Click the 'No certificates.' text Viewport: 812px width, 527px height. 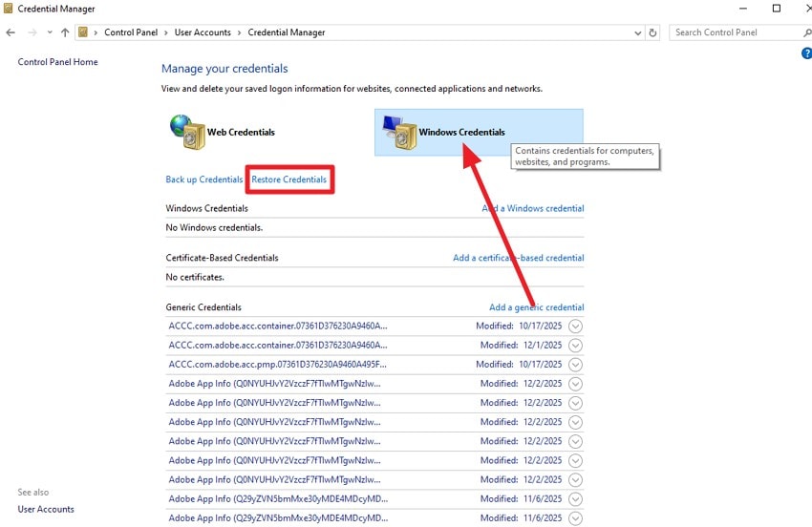click(195, 277)
